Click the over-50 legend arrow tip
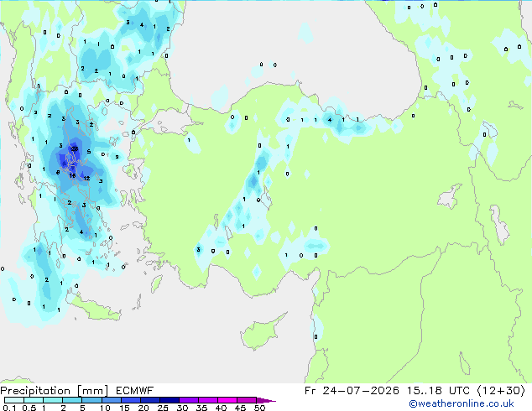 [x=266, y=400]
